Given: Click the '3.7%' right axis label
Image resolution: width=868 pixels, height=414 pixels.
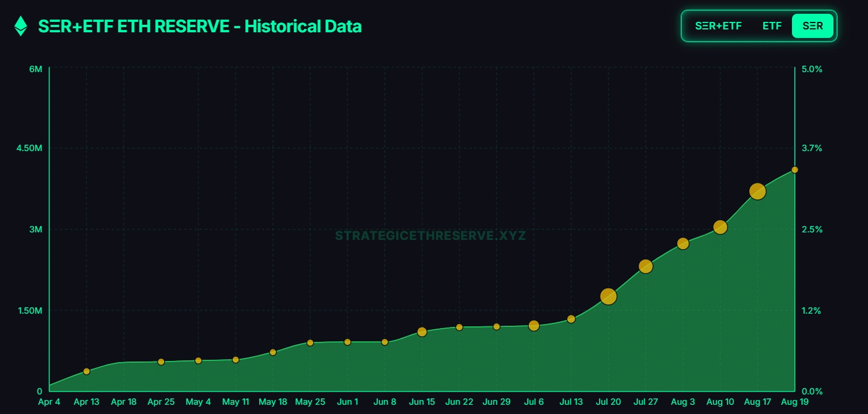Looking at the screenshot, I should click(812, 148).
